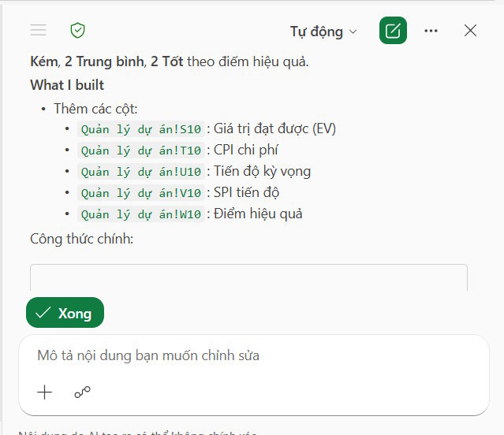Click the Quản lý dự án!V10 cell reference
This screenshot has width=504, height=435.
pyautogui.click(x=140, y=193)
